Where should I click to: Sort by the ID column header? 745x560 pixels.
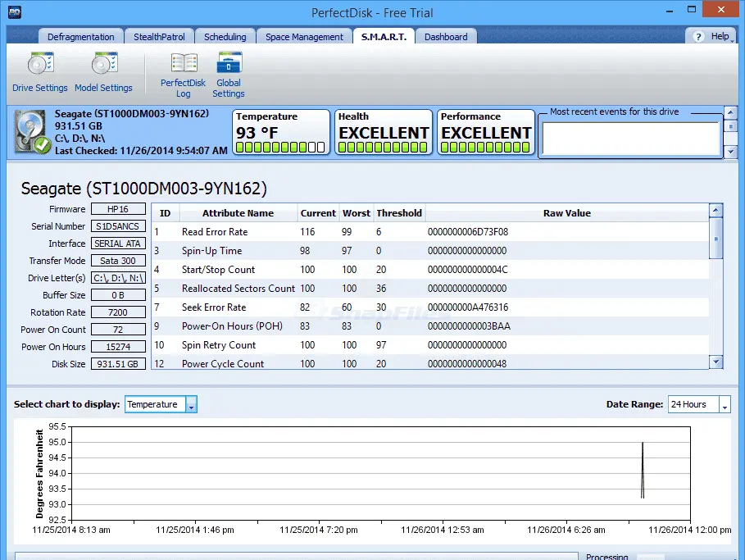click(165, 213)
